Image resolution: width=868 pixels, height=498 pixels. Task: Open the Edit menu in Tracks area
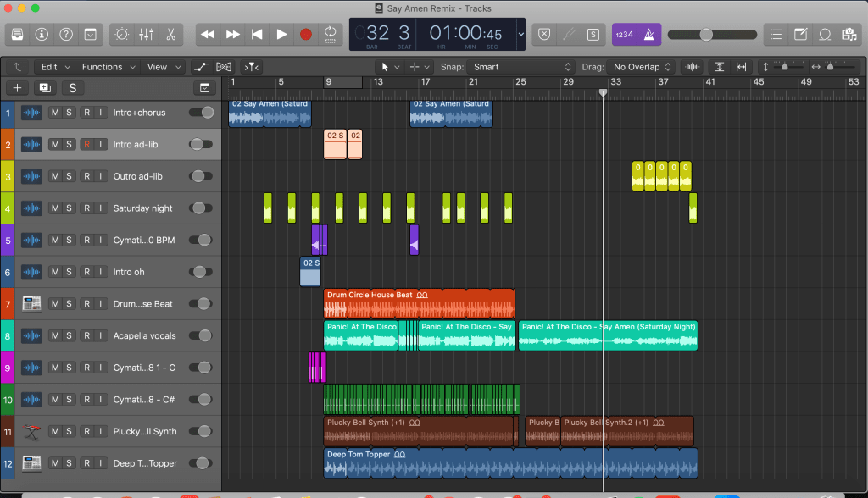coord(53,67)
